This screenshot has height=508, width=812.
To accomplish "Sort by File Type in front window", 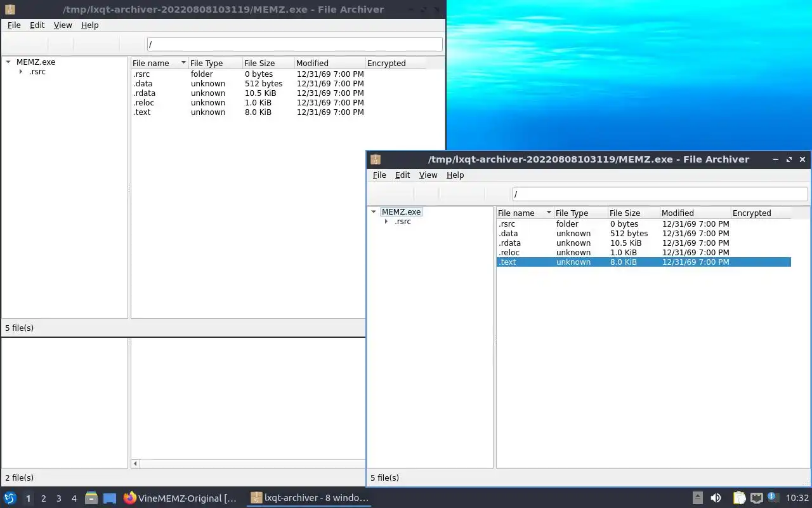I will (580, 213).
